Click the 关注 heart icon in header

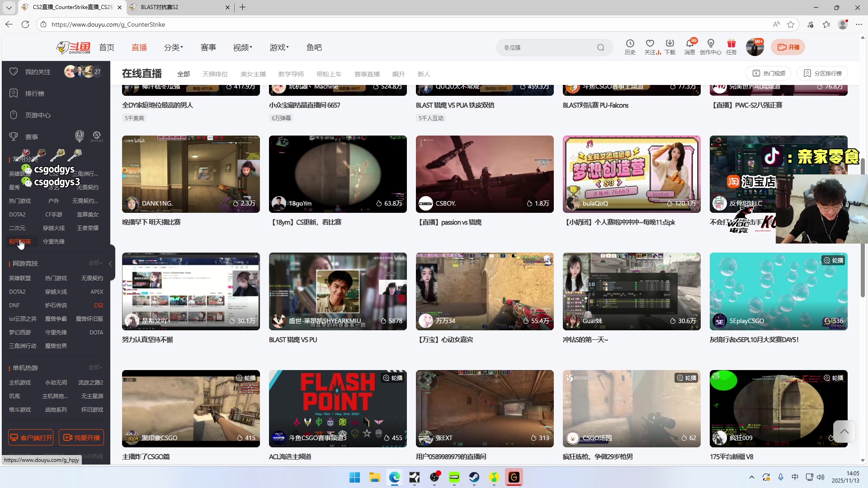tap(650, 44)
